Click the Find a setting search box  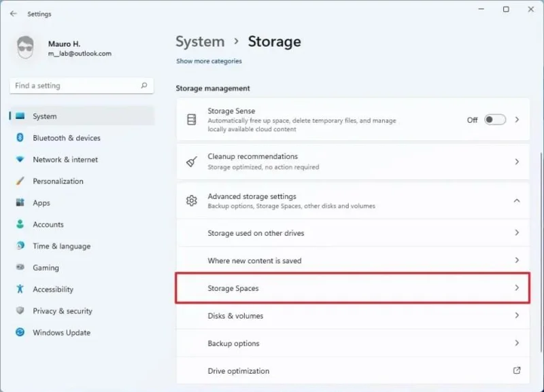click(x=82, y=86)
